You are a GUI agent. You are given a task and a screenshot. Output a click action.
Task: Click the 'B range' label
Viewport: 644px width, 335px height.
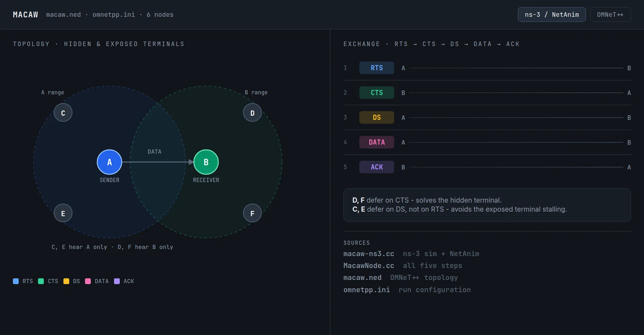point(256,92)
